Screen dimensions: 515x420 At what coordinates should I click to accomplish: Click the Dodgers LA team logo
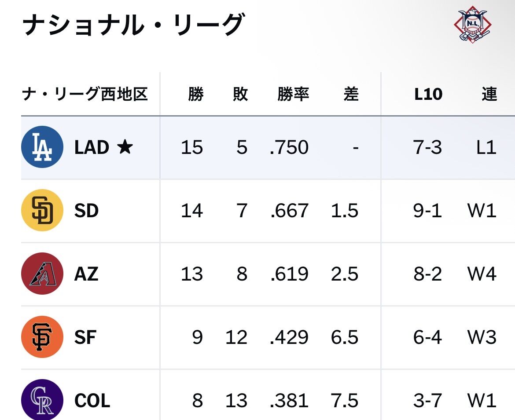(x=42, y=147)
